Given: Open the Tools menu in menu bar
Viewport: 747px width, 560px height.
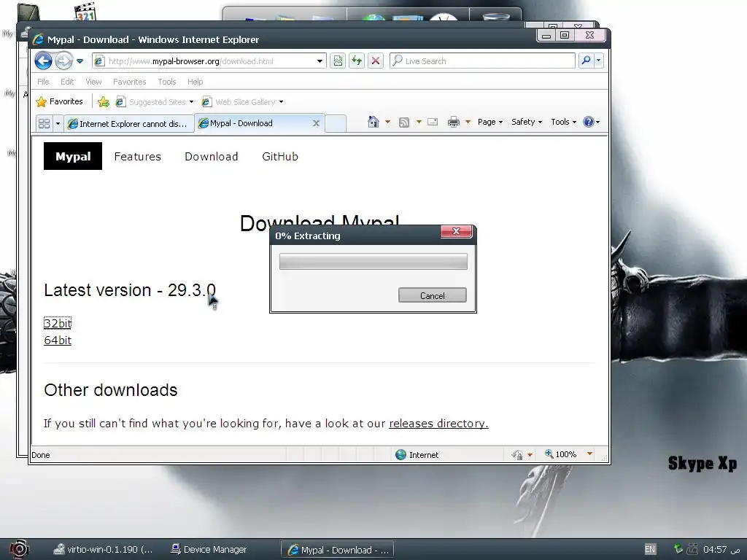Looking at the screenshot, I should pyautogui.click(x=167, y=82).
